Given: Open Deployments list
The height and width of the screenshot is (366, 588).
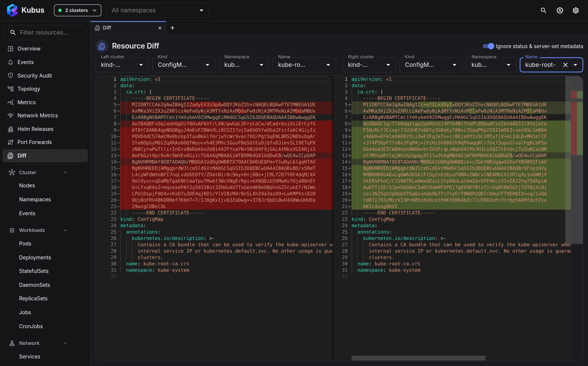Looking at the screenshot, I should click(x=35, y=258).
